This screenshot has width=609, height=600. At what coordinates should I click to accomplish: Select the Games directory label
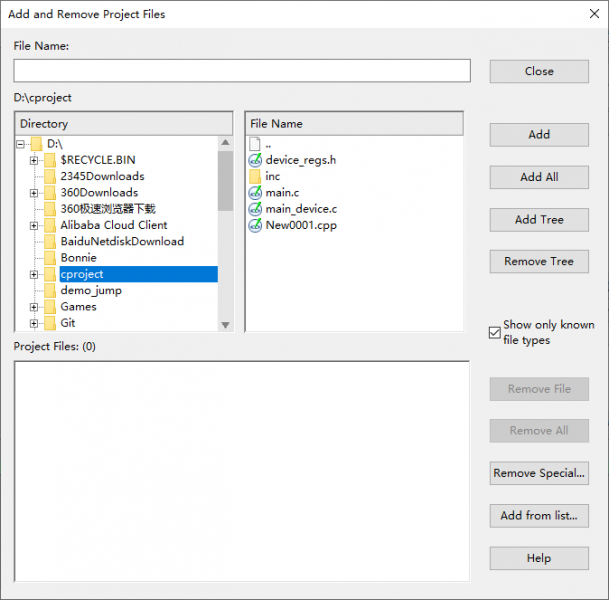(x=78, y=307)
